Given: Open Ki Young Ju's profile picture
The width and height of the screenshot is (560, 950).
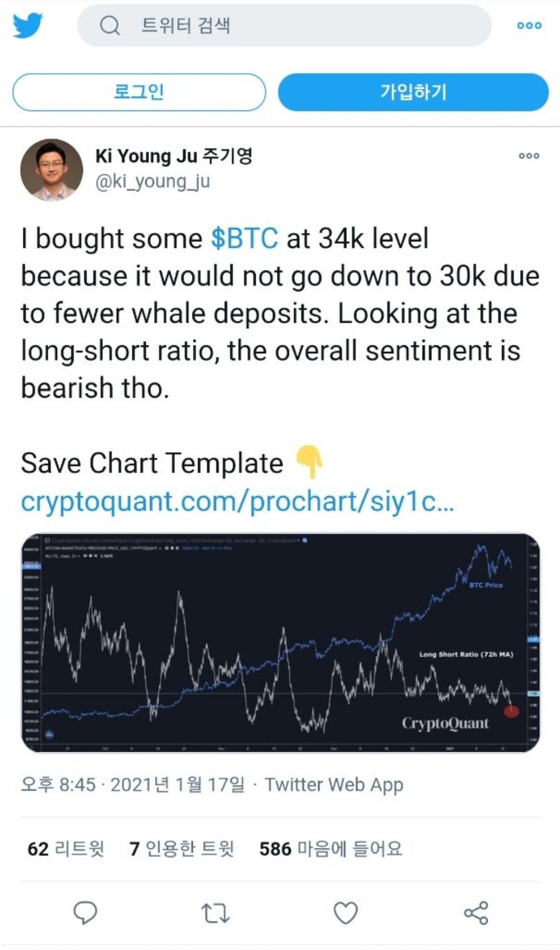Looking at the screenshot, I should (51, 170).
